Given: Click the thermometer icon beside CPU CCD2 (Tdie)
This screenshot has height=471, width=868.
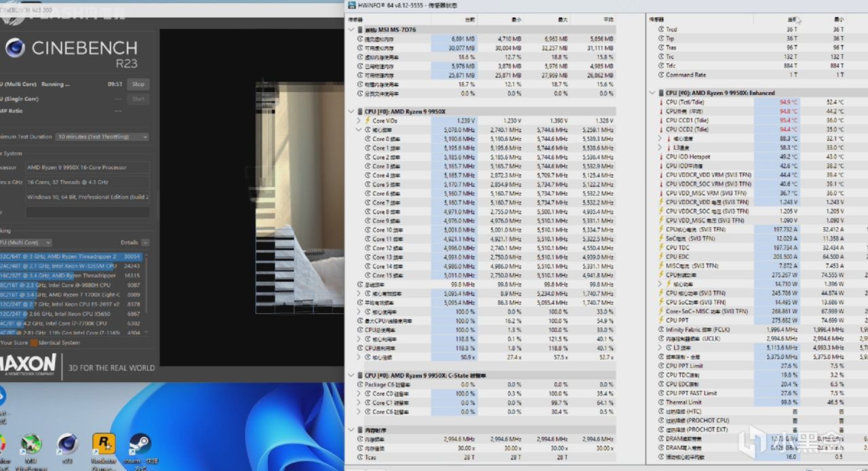Looking at the screenshot, I should tap(660, 129).
